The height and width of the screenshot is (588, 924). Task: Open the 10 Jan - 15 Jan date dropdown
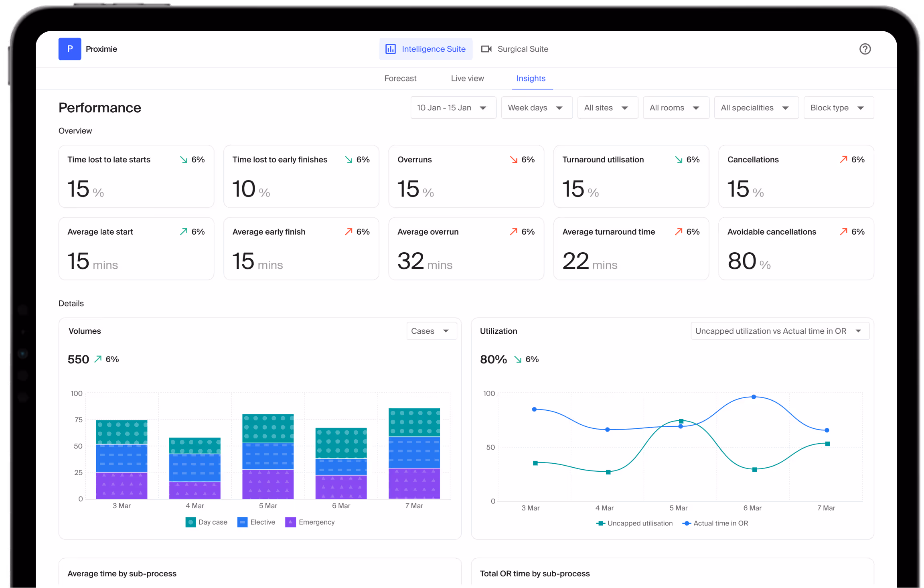(453, 108)
